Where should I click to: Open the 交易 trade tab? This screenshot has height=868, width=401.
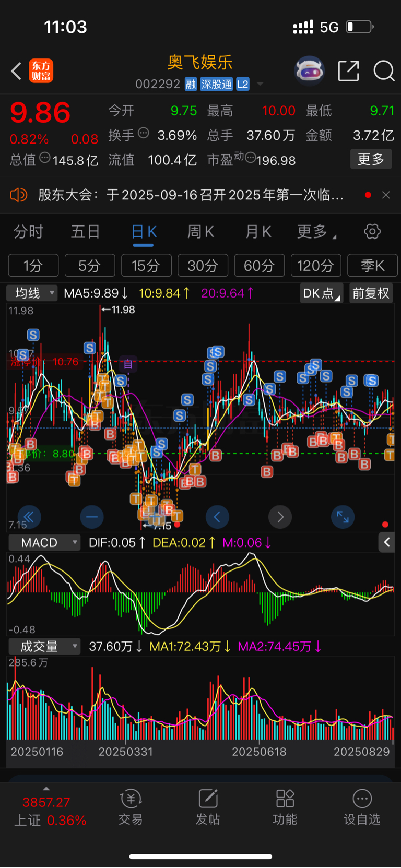131,807
